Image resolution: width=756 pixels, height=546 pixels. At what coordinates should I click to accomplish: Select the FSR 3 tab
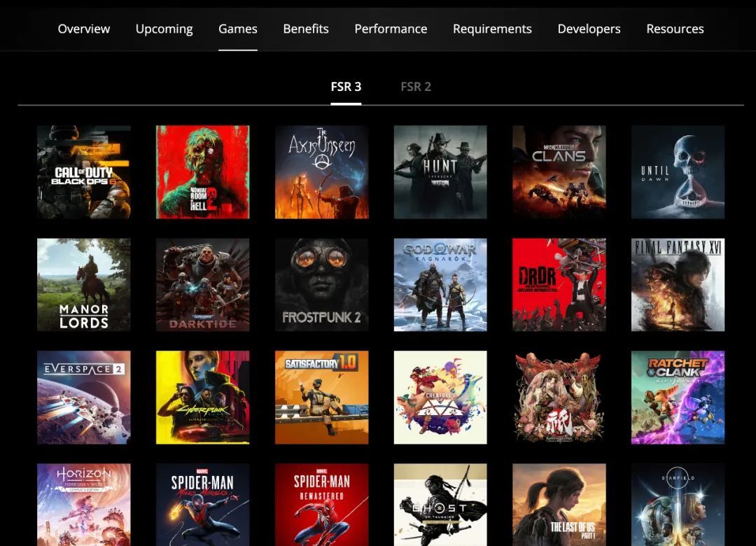click(346, 87)
